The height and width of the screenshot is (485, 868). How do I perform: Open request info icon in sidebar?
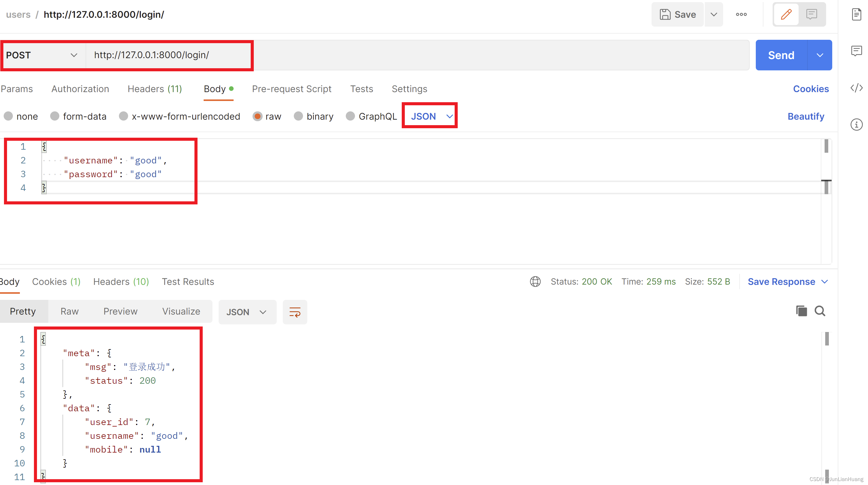tap(856, 125)
